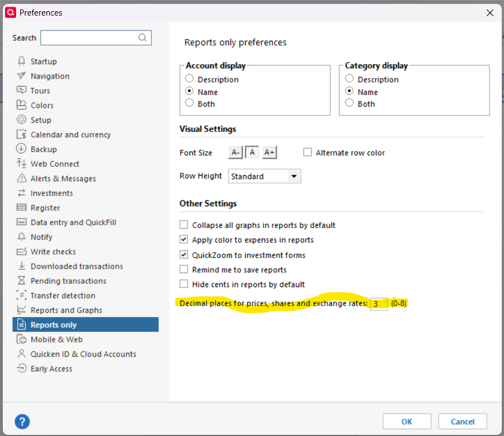504x436 pixels.
Task: Open Calendar and currency preferences
Action: [x=71, y=134]
